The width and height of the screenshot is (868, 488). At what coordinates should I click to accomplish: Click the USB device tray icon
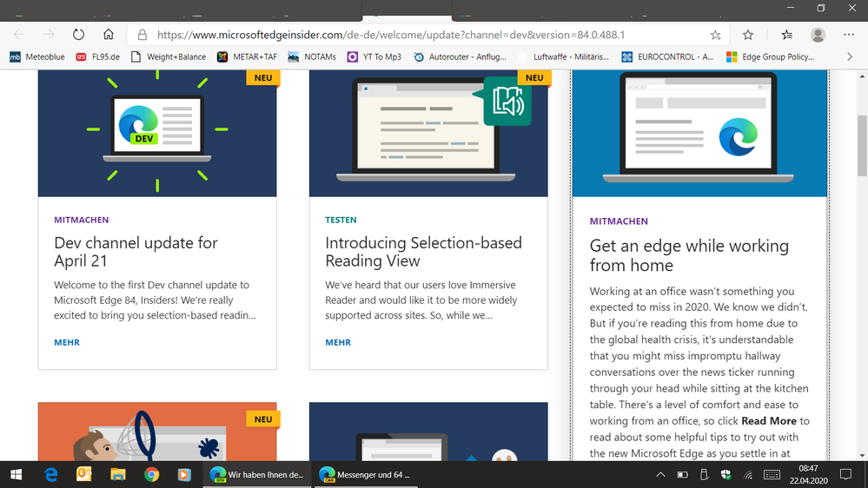[704, 475]
